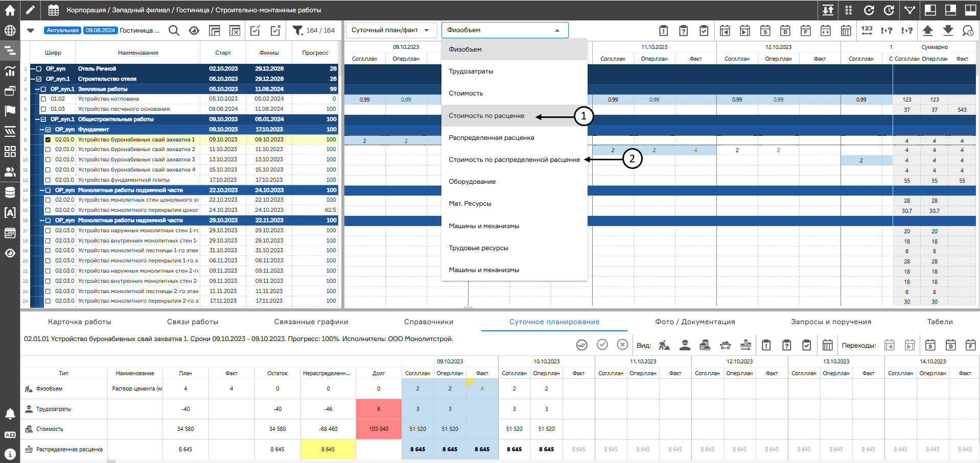Switch to the Табели tab
Image resolution: width=980 pixels, height=463 pixels.
click(940, 322)
